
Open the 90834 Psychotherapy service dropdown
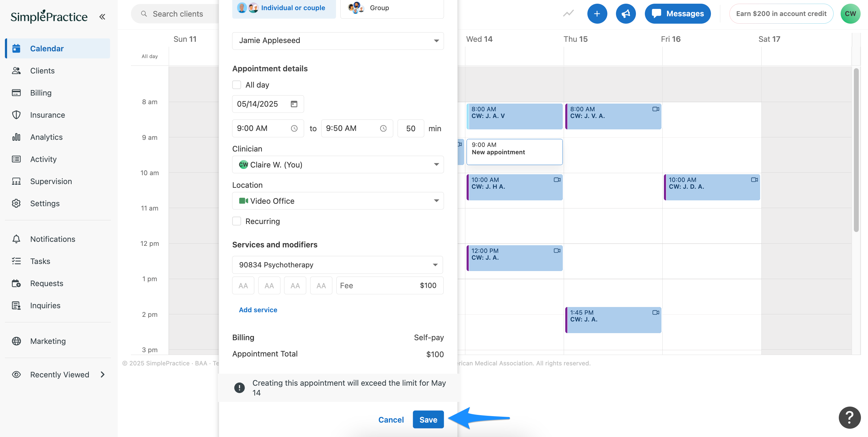[337, 265]
